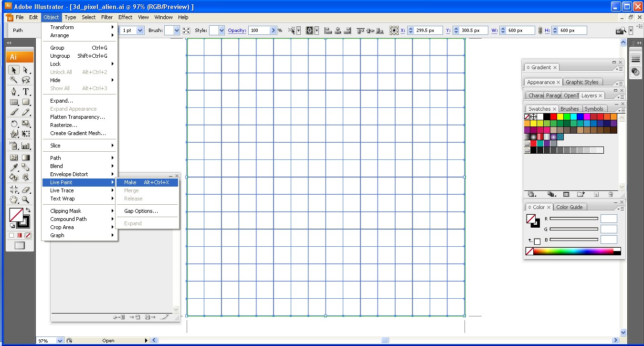Choose Make in Live Paint submenu
Image resolution: width=644 pixels, height=346 pixels.
pos(147,182)
